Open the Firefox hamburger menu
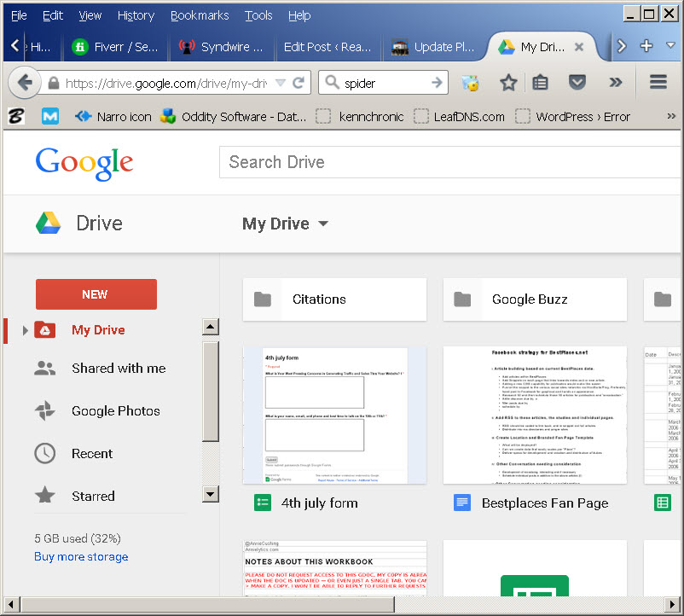 click(658, 82)
